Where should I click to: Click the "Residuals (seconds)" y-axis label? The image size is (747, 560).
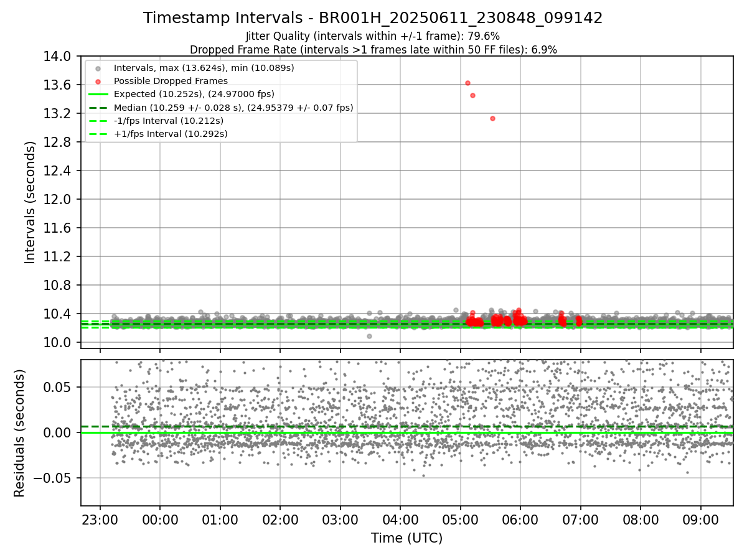(x=19, y=433)
